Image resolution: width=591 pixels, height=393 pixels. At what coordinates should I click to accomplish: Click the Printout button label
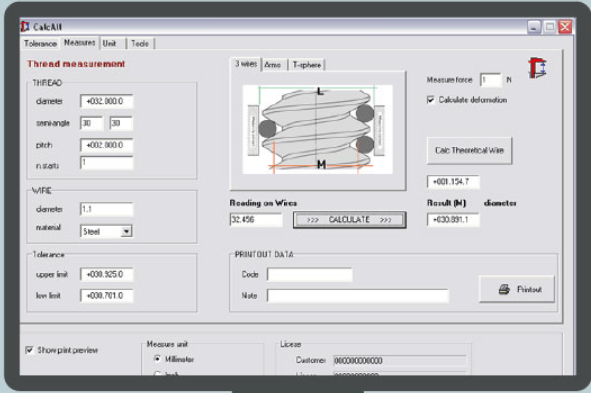click(529, 289)
